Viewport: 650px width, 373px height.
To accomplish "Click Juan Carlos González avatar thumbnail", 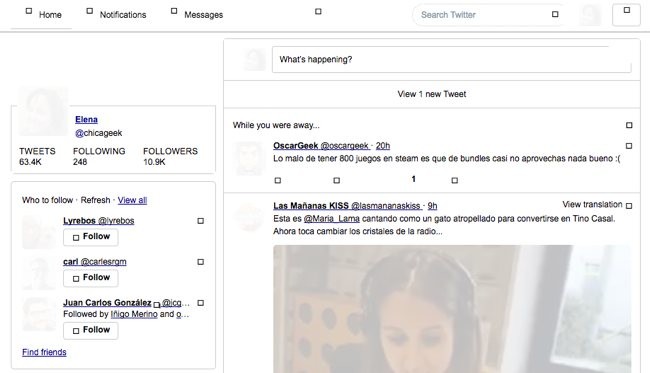I will (x=39, y=315).
